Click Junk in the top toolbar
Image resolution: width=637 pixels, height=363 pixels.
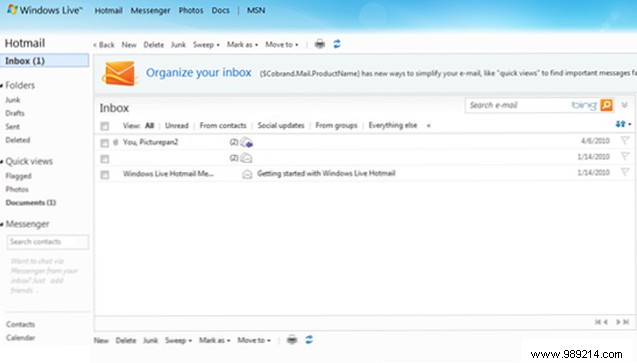(x=178, y=45)
